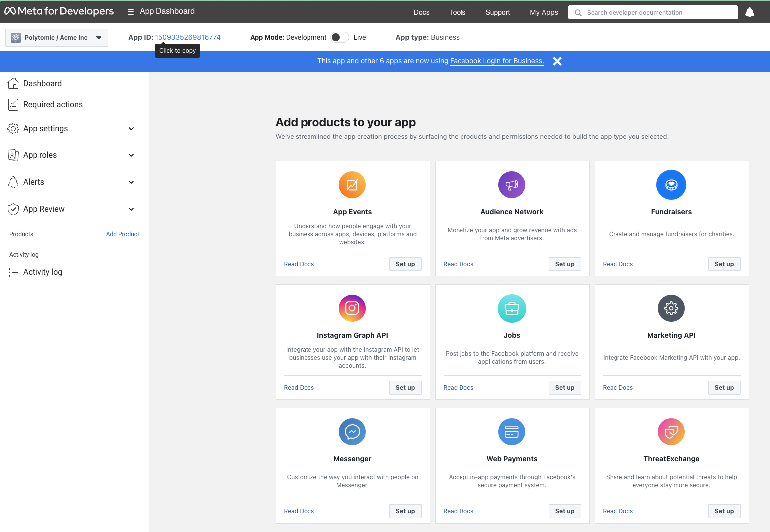Open the Support menu in top bar
The width and height of the screenshot is (770, 532).
tap(498, 12)
